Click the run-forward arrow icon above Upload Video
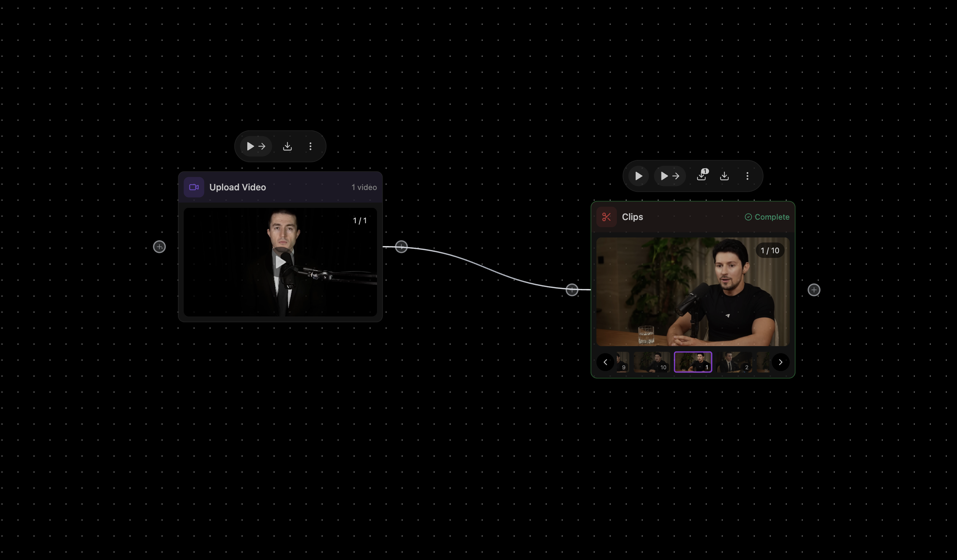This screenshot has height=560, width=957. click(x=255, y=146)
